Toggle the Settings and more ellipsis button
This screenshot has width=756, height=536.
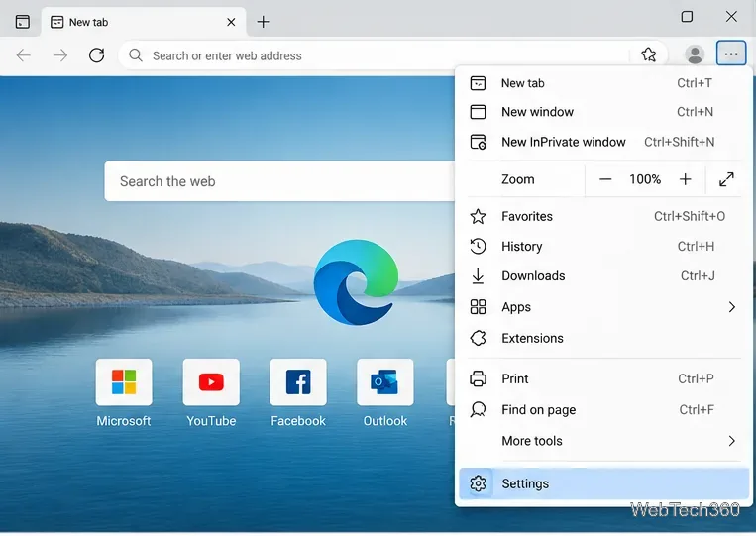pos(731,54)
